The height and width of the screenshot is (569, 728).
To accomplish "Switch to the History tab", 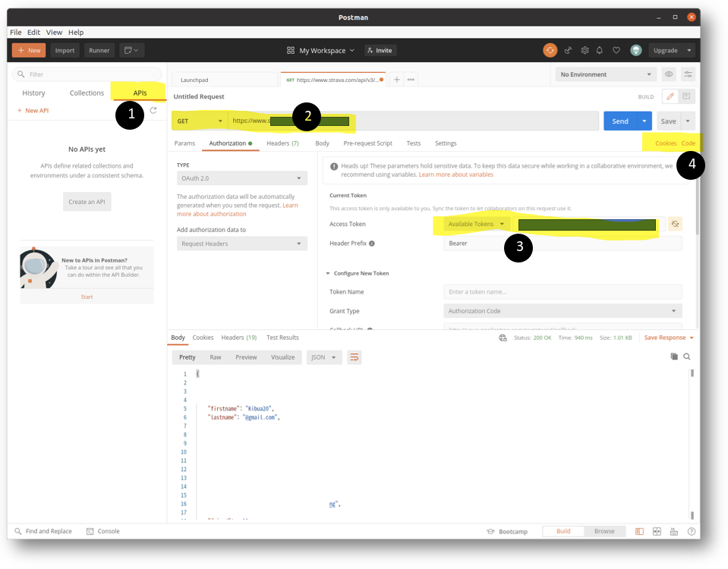I will click(x=33, y=93).
